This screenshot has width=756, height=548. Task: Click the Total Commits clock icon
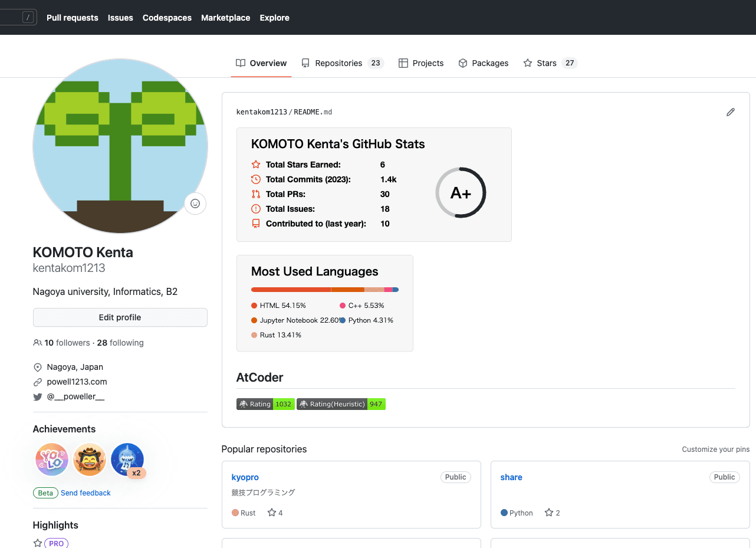point(256,179)
